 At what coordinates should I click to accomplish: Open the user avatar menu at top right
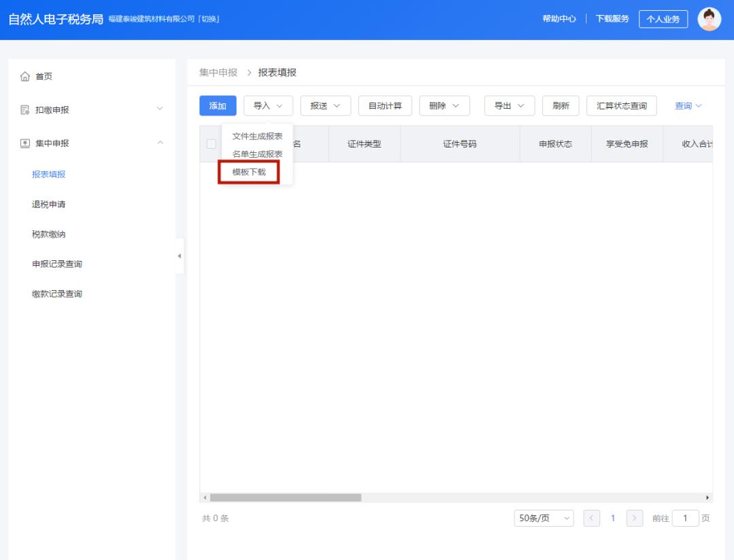709,18
